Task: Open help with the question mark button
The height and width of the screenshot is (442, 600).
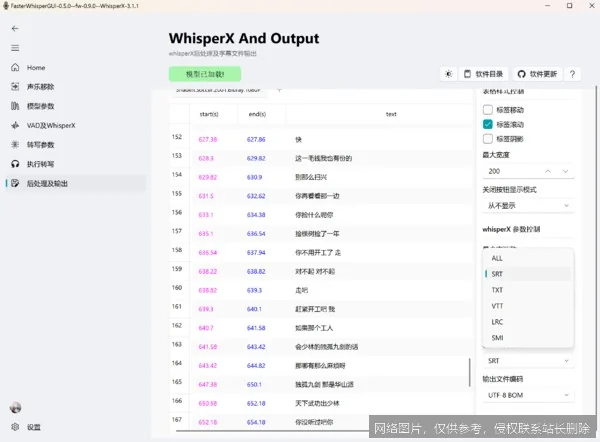Action: pyautogui.click(x=572, y=74)
